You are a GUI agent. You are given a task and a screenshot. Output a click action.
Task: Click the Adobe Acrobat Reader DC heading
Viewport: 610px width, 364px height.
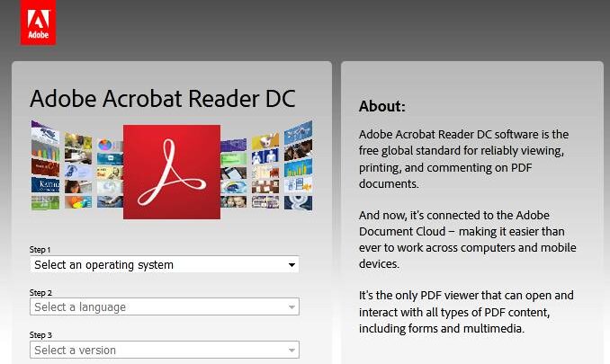163,99
